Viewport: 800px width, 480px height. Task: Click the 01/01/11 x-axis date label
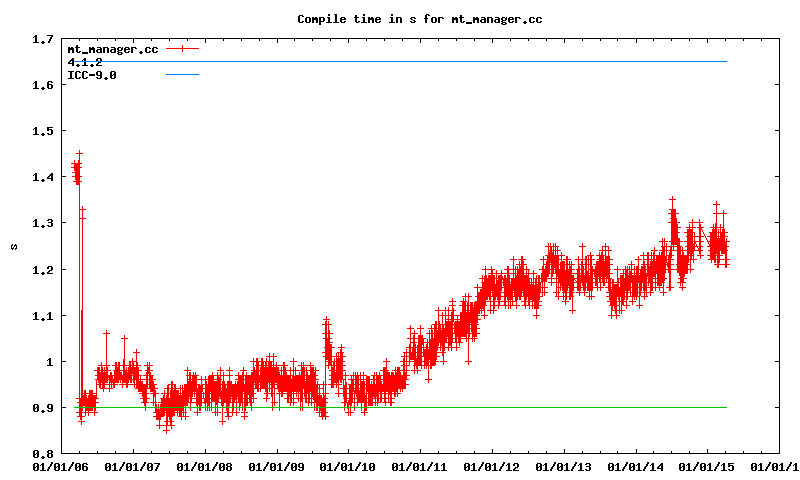421,466
